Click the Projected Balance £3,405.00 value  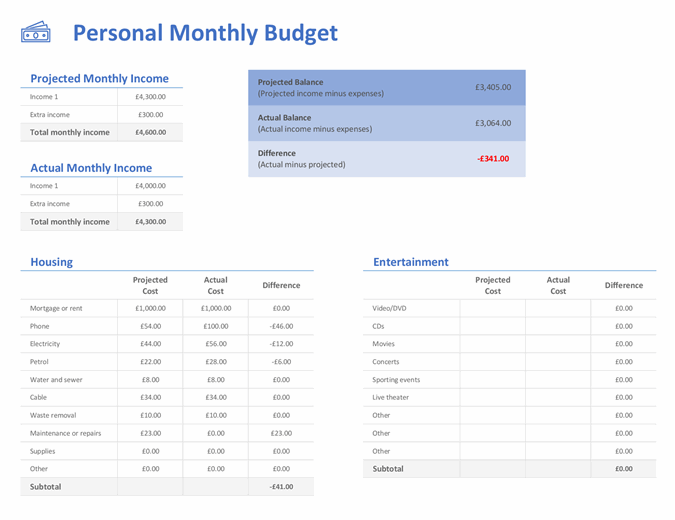click(492, 87)
